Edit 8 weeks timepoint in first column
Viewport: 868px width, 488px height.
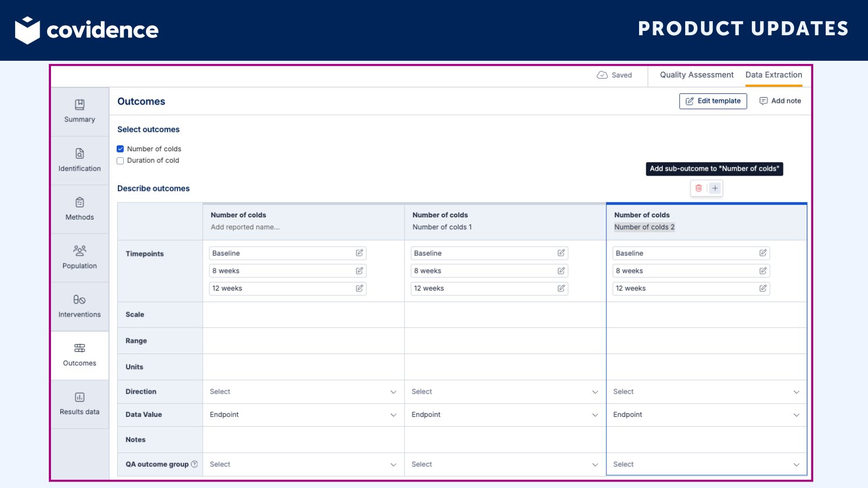point(359,271)
